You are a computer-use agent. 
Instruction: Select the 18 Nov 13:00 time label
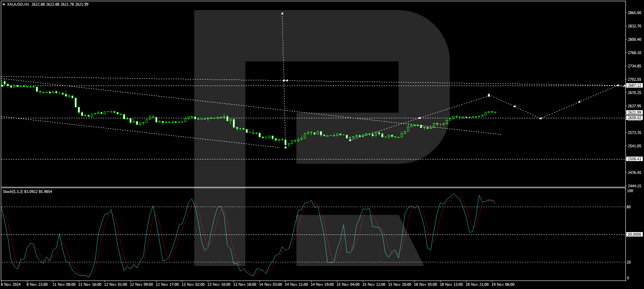point(451,285)
